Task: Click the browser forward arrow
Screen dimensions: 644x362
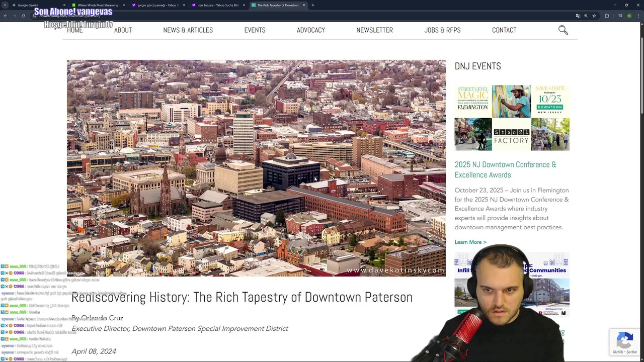Action: pyautogui.click(x=14, y=16)
